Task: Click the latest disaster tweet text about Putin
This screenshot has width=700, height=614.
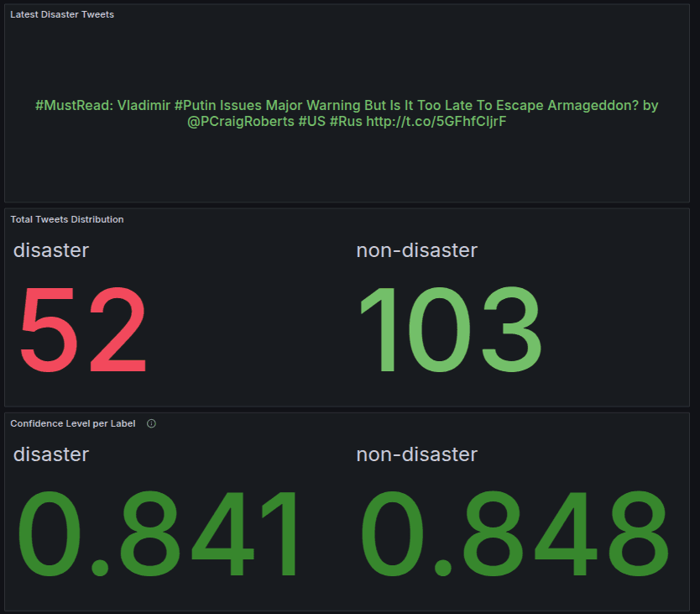Action: pos(347,113)
